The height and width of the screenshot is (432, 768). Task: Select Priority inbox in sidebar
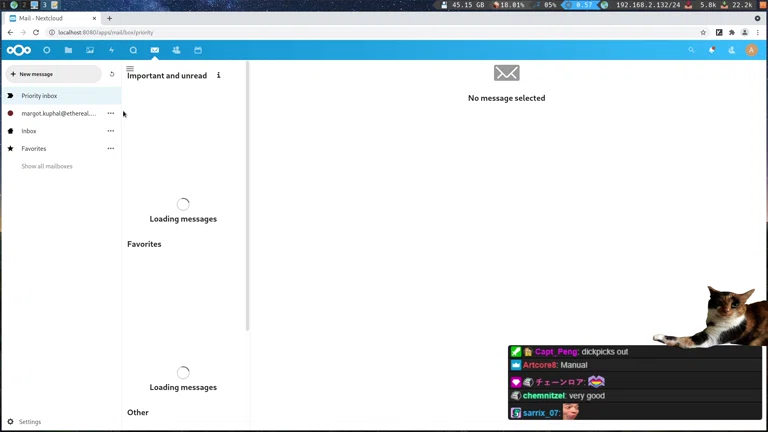[61, 96]
